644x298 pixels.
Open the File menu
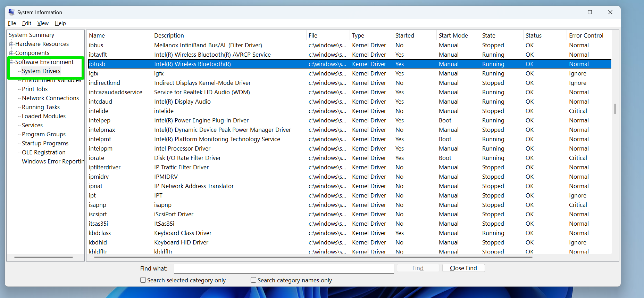(12, 23)
